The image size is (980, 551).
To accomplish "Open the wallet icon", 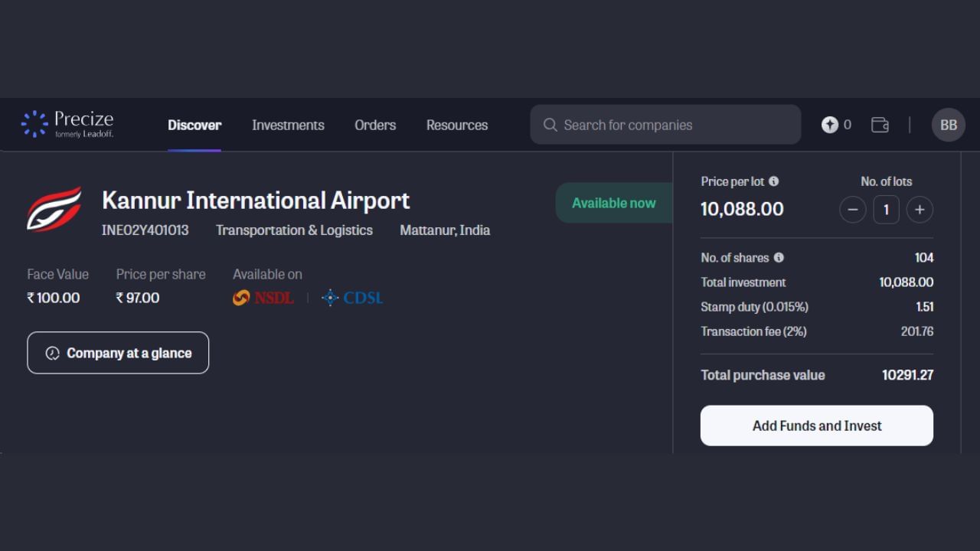I will coord(880,125).
